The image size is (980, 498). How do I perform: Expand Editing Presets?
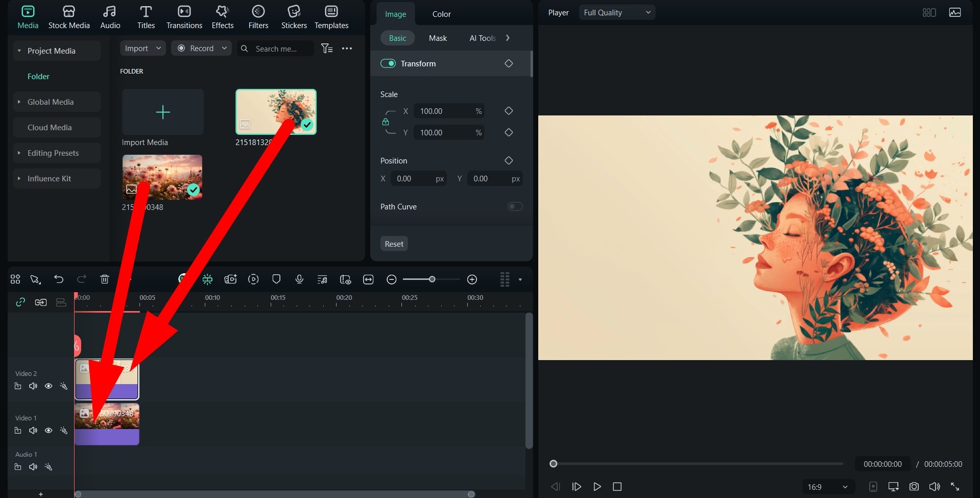click(19, 153)
